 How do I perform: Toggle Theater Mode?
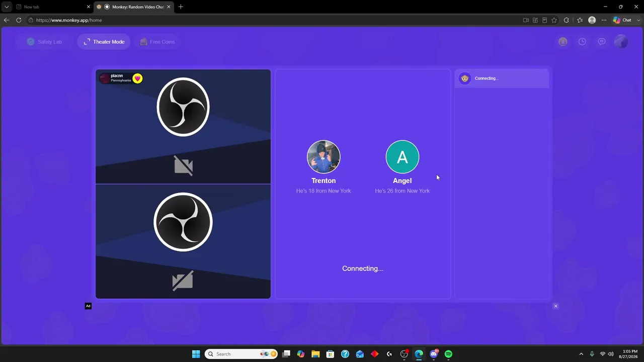[104, 42]
